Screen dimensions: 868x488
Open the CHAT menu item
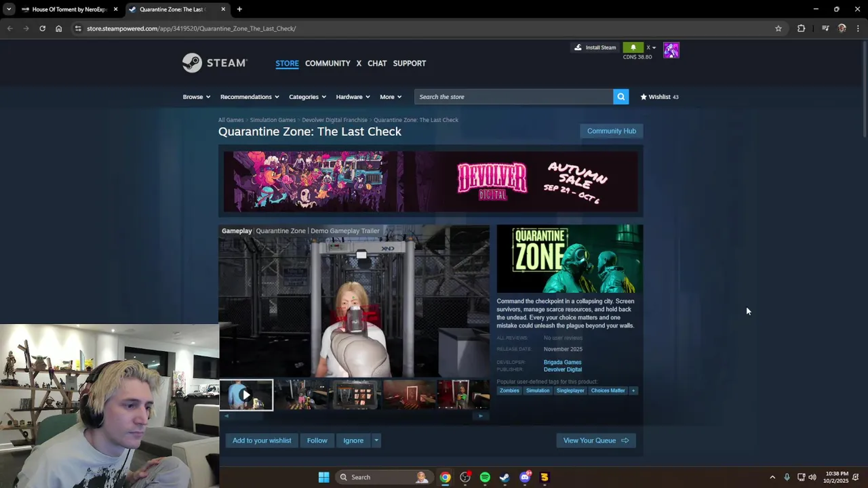(x=377, y=63)
